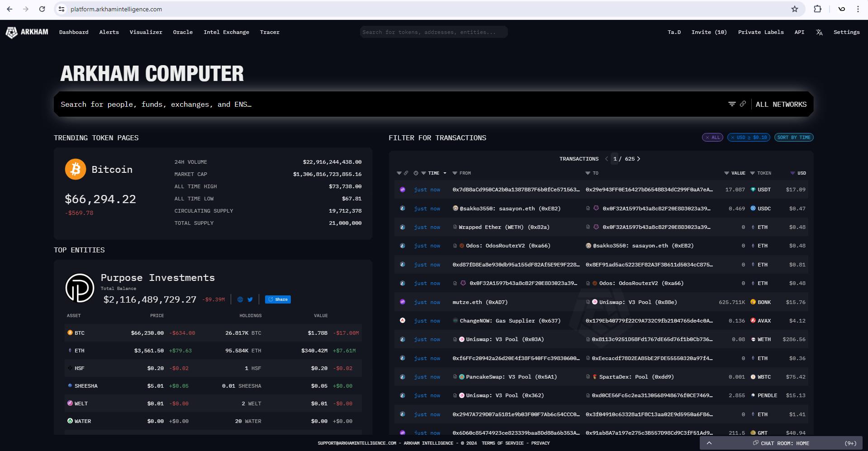Image resolution: width=868 pixels, height=451 pixels.
Task: Click the Arkham logo icon
Action: [11, 32]
